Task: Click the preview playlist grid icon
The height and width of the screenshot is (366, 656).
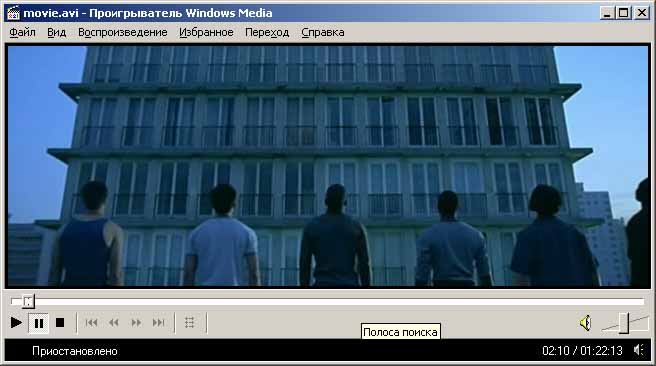Action: click(x=190, y=322)
